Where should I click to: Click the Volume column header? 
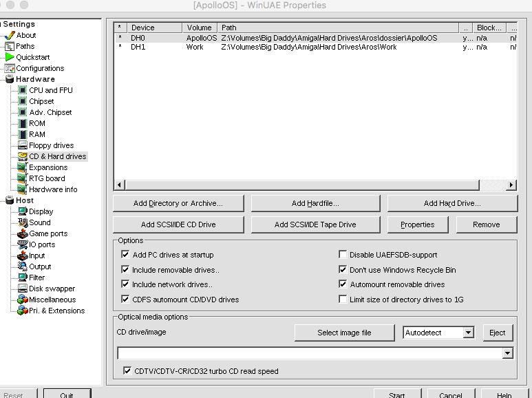pos(200,28)
